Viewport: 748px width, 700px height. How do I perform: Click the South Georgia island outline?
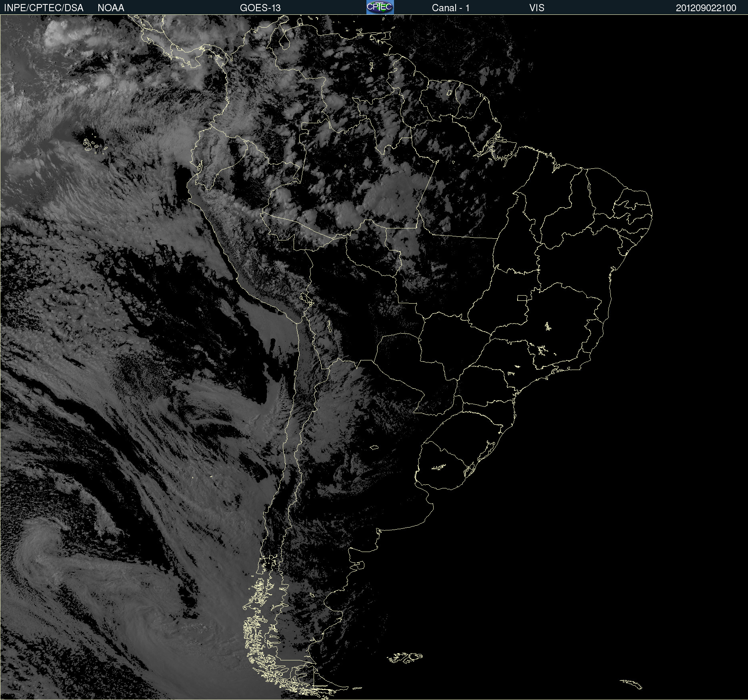click(631, 684)
